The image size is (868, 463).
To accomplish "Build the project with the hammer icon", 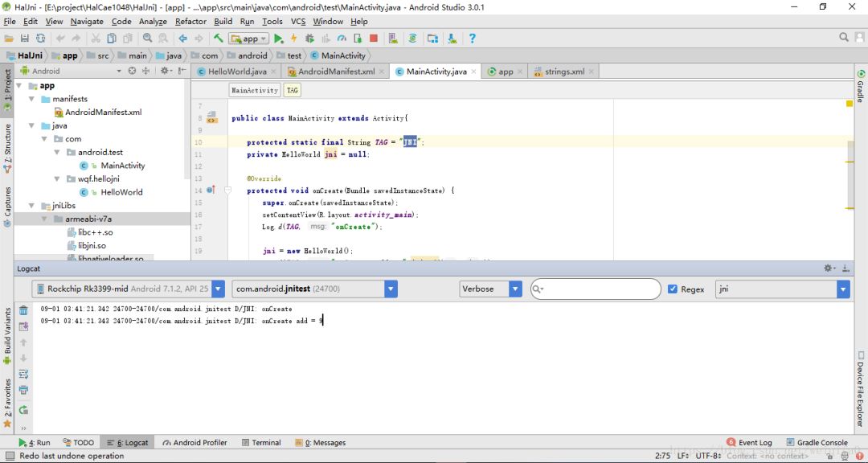I will [x=219, y=39].
